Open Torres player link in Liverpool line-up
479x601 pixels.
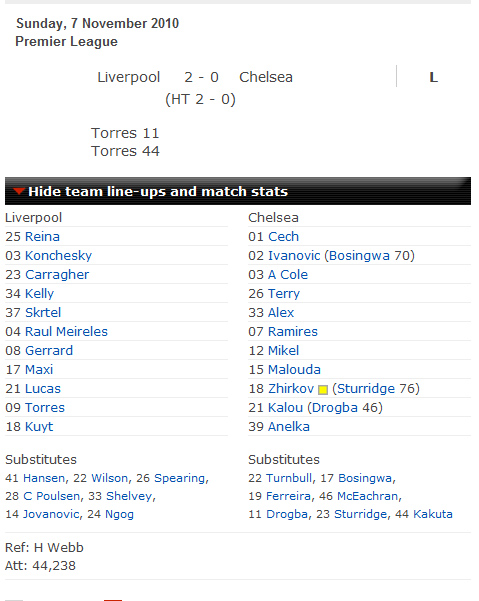coord(45,407)
